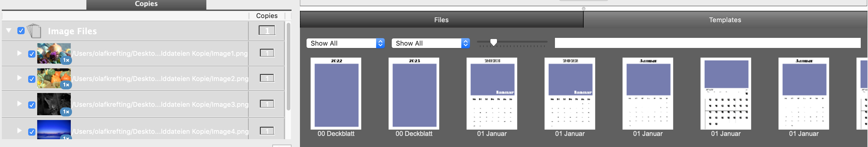Select the Image1.png thumbnail icon
The width and height of the screenshot is (868, 147).
coord(54,53)
